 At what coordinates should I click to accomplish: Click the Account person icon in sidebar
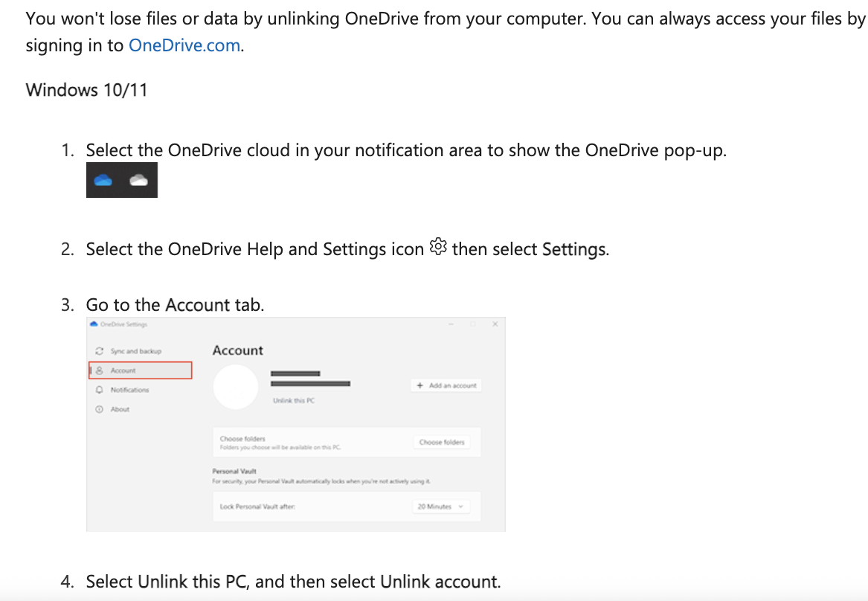point(99,370)
